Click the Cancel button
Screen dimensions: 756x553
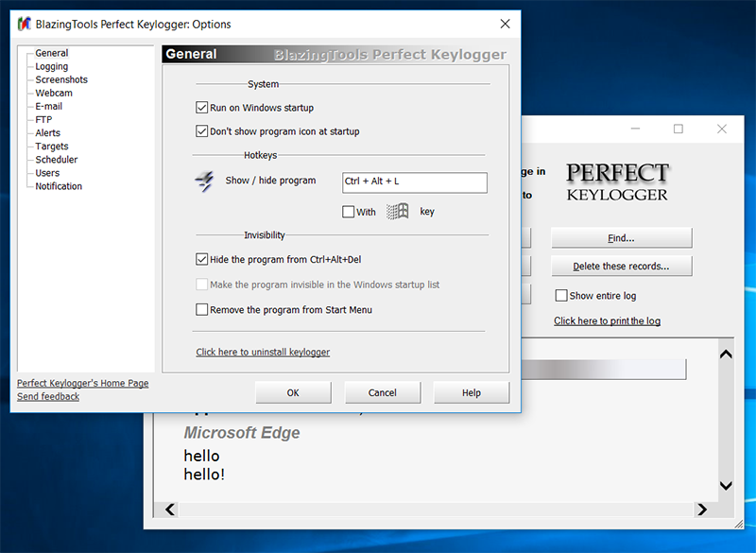383,392
